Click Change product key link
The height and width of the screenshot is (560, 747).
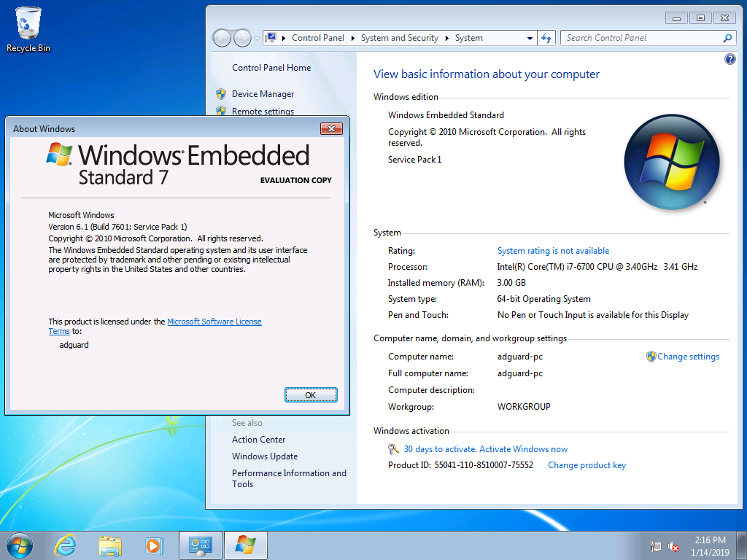pyautogui.click(x=587, y=465)
